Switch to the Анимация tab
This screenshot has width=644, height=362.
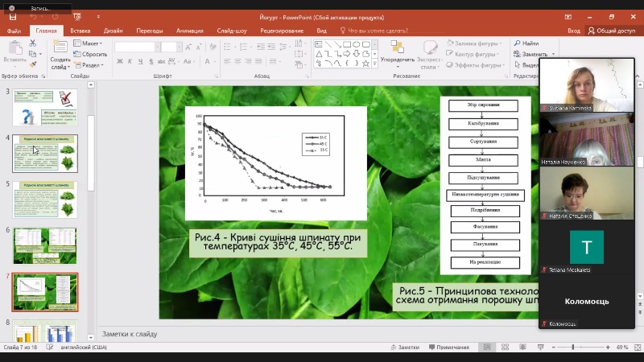click(x=190, y=31)
